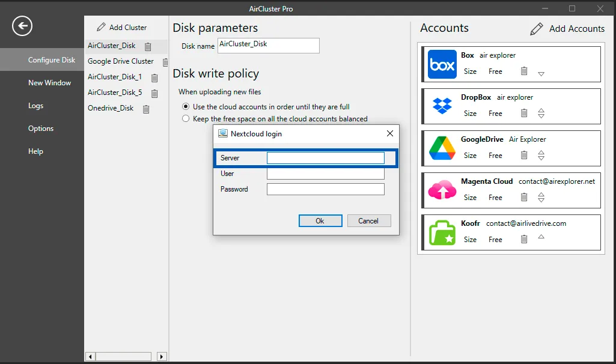Click the Nextcloud login dialog title icon
Image resolution: width=616 pixels, height=364 pixels.
223,133
